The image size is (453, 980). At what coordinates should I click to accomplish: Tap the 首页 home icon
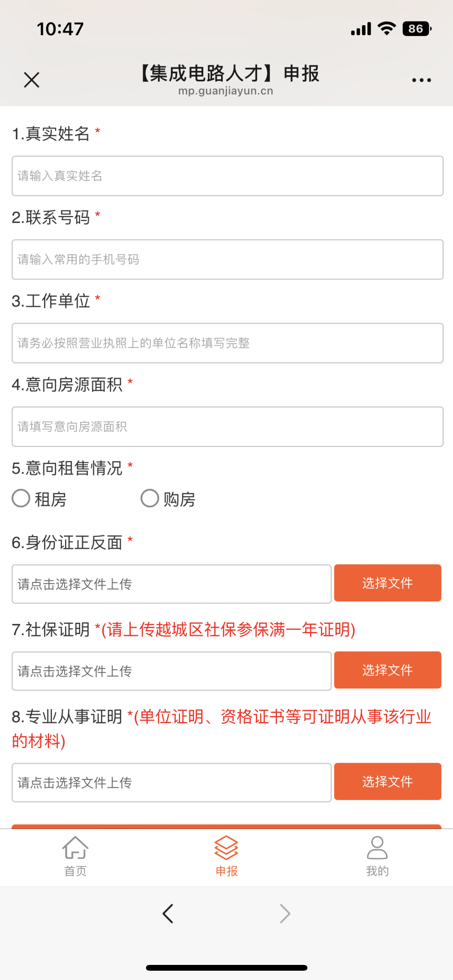point(75,849)
